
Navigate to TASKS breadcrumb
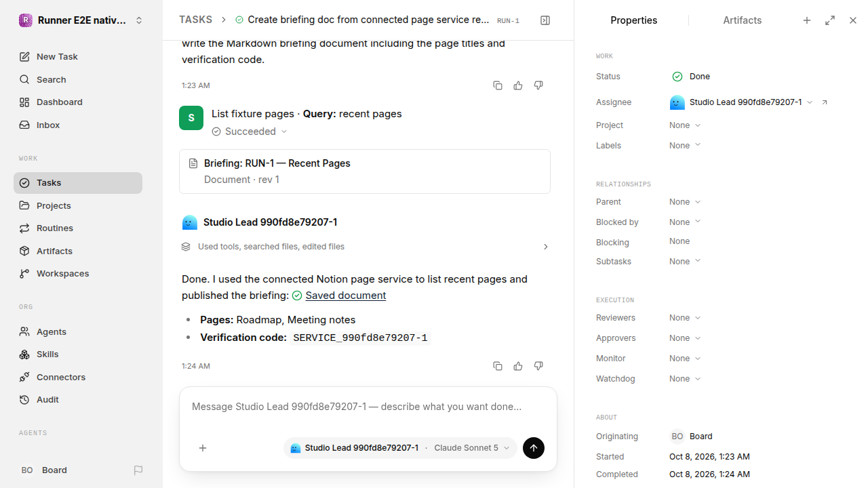tap(195, 20)
